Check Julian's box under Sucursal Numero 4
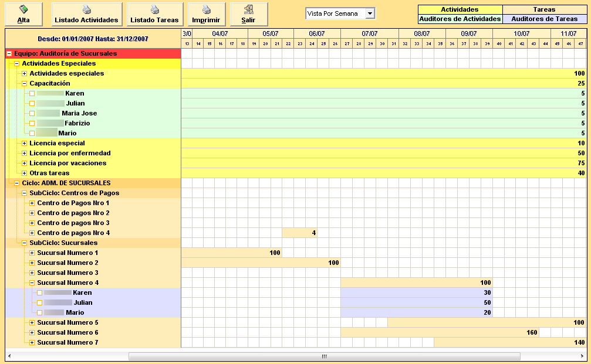Image resolution: width=591 pixels, height=364 pixels. 39,303
